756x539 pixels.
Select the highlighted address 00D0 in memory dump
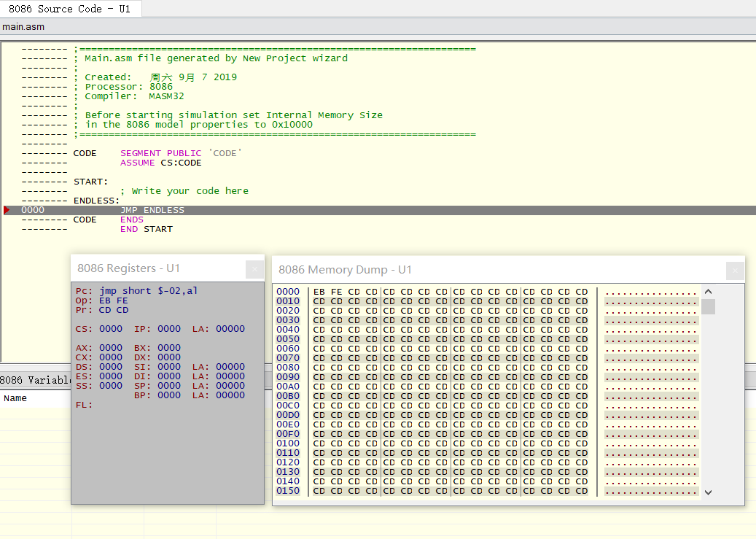288,414
